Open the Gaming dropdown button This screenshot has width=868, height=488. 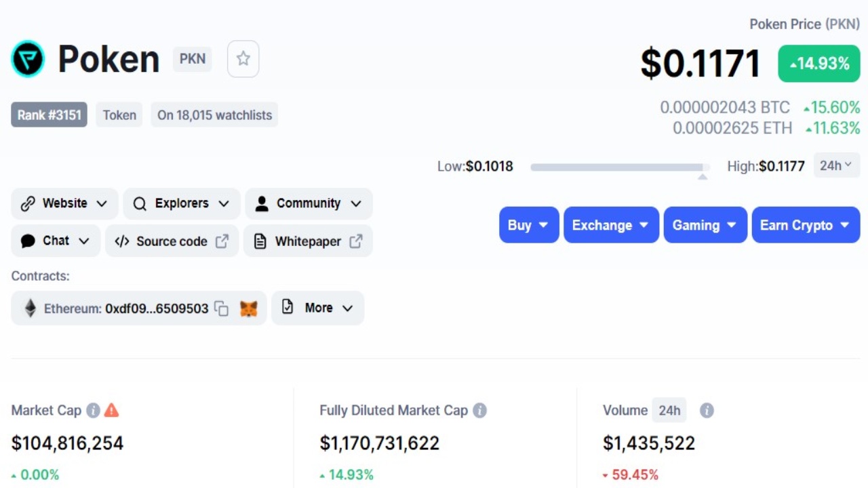coord(705,225)
